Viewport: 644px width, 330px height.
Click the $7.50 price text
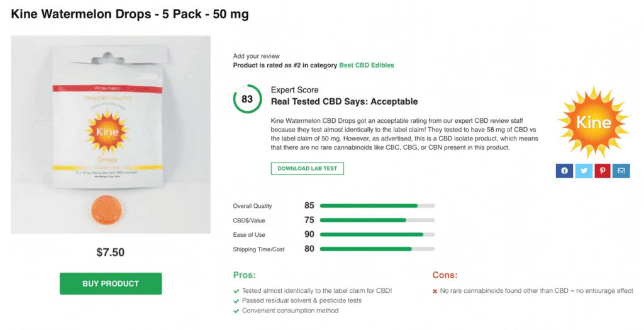[x=111, y=253]
